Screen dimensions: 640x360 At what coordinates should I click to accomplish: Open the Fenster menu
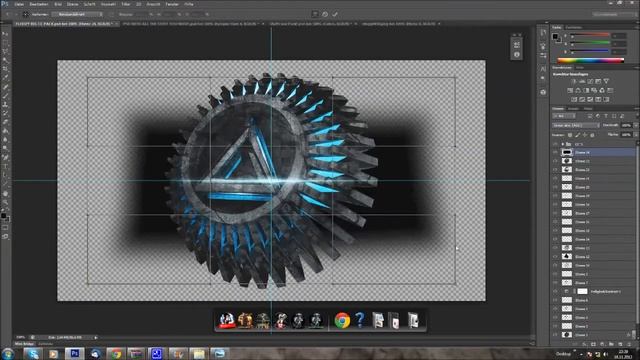pyautogui.click(x=172, y=4)
